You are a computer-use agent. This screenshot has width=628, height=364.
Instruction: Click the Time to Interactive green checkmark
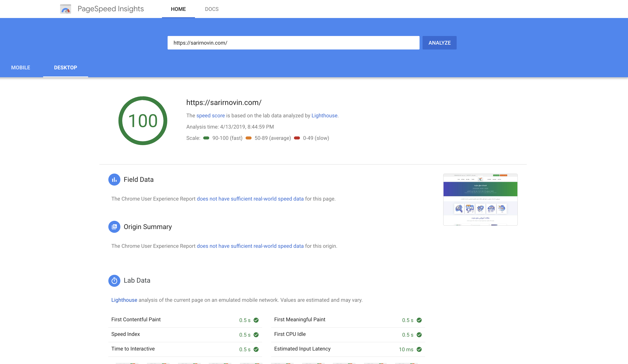point(256,349)
